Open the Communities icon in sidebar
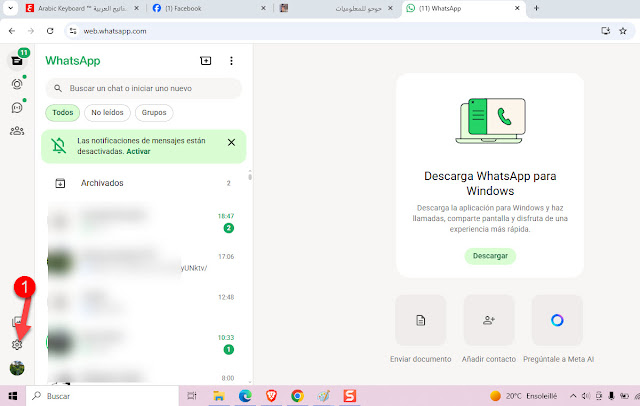Image resolution: width=640 pixels, height=406 pixels. pos(17,130)
